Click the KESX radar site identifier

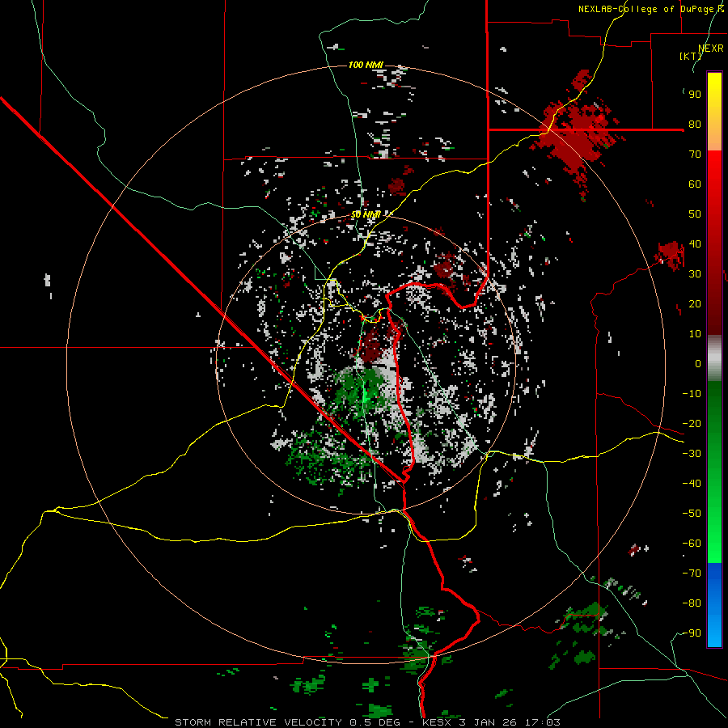point(438,722)
